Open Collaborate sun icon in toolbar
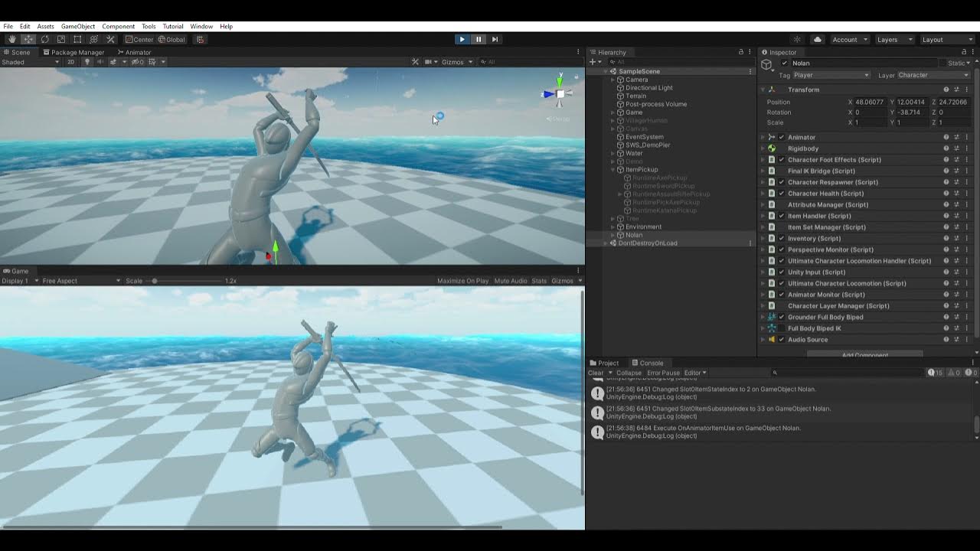This screenshot has height=551, width=980. tap(797, 39)
